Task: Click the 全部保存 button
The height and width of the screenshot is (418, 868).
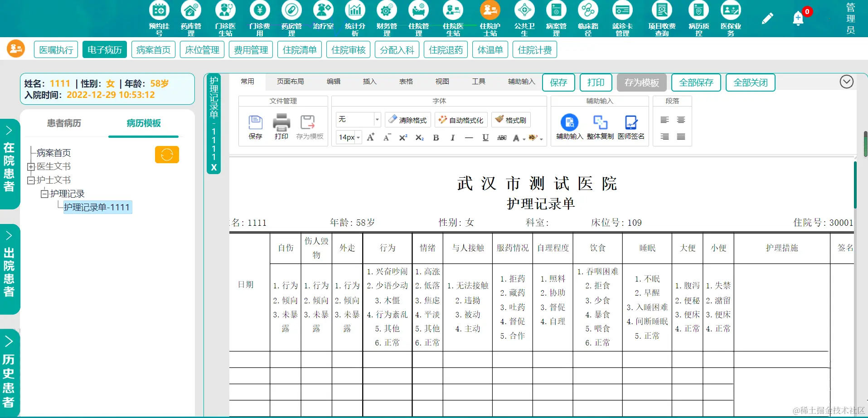Action: (696, 83)
